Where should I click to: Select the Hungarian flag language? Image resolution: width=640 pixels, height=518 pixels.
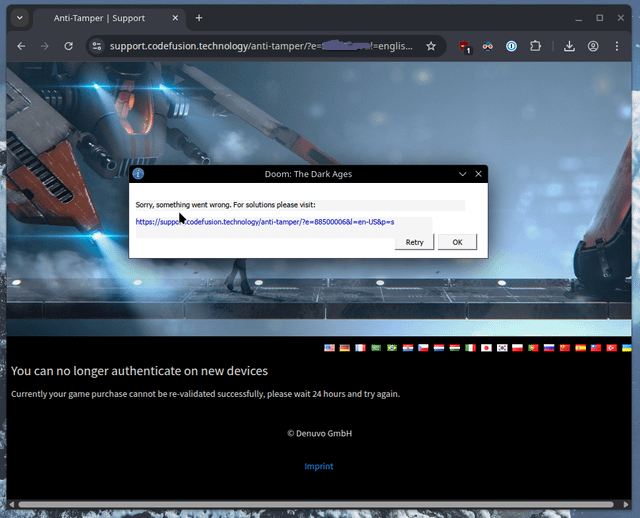(455, 348)
